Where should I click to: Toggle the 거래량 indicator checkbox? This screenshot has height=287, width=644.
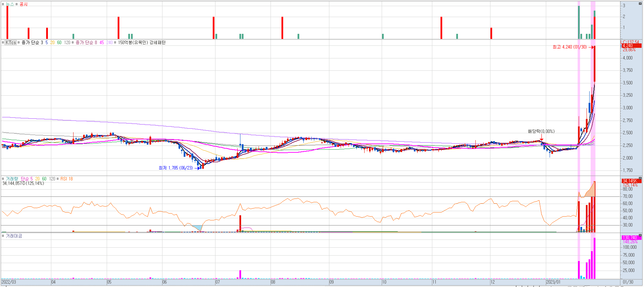pos(3,179)
